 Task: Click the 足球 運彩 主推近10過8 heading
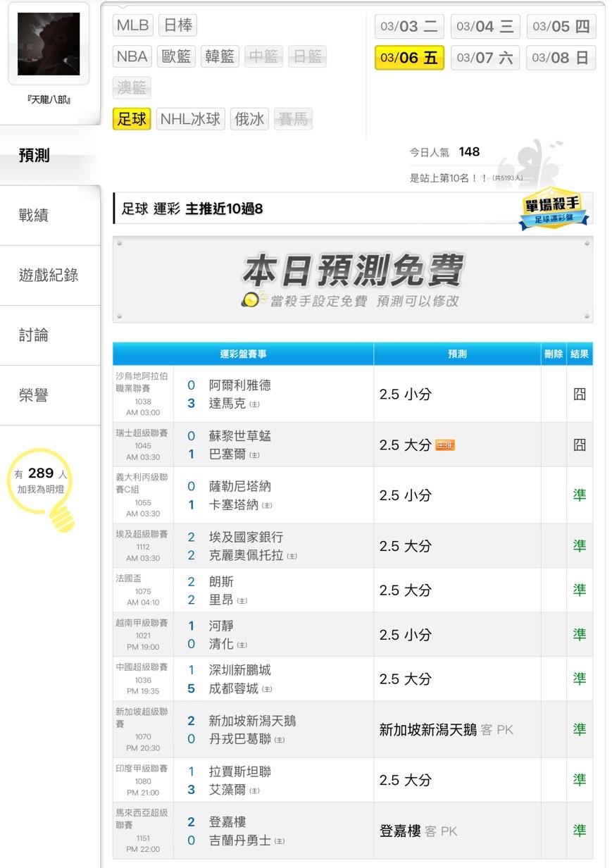[x=192, y=209]
